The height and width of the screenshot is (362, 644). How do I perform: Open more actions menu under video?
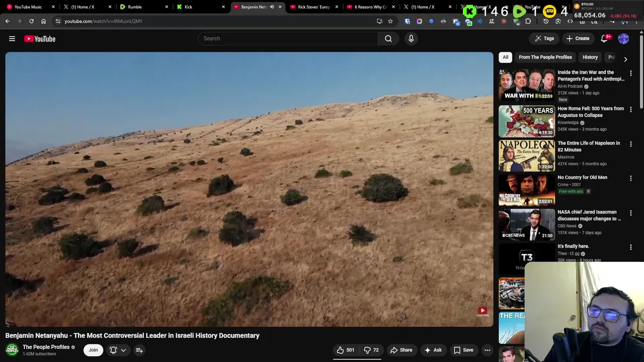point(487,350)
